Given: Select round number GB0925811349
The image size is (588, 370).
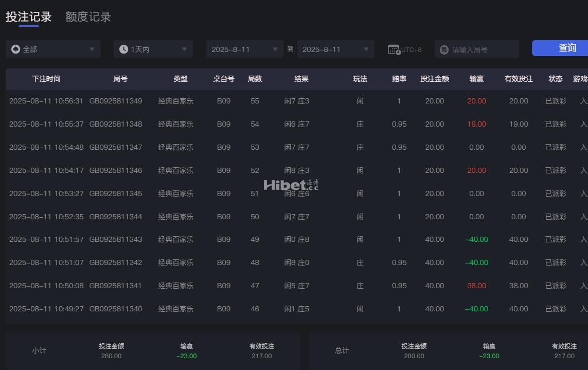Looking at the screenshot, I should 116,101.
